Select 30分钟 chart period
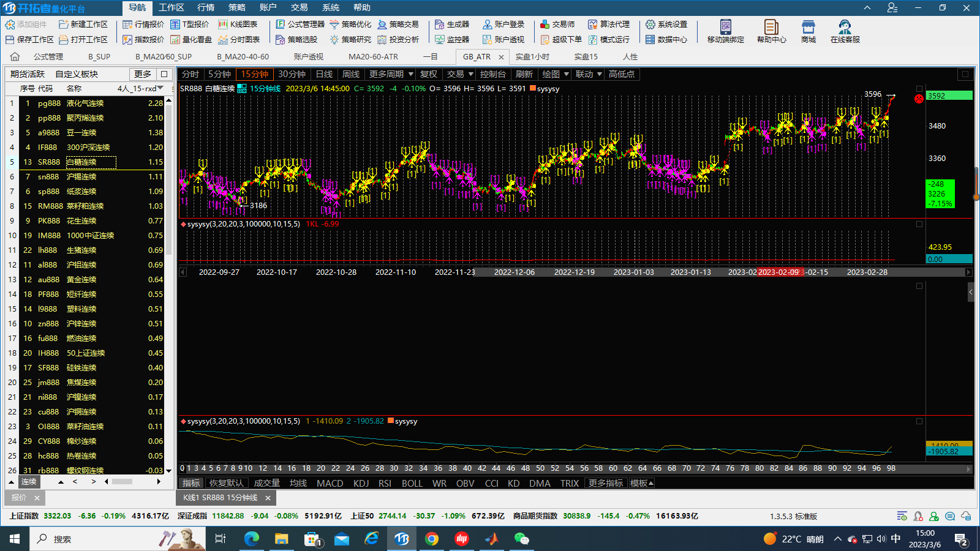The width and height of the screenshot is (980, 551). (x=292, y=74)
